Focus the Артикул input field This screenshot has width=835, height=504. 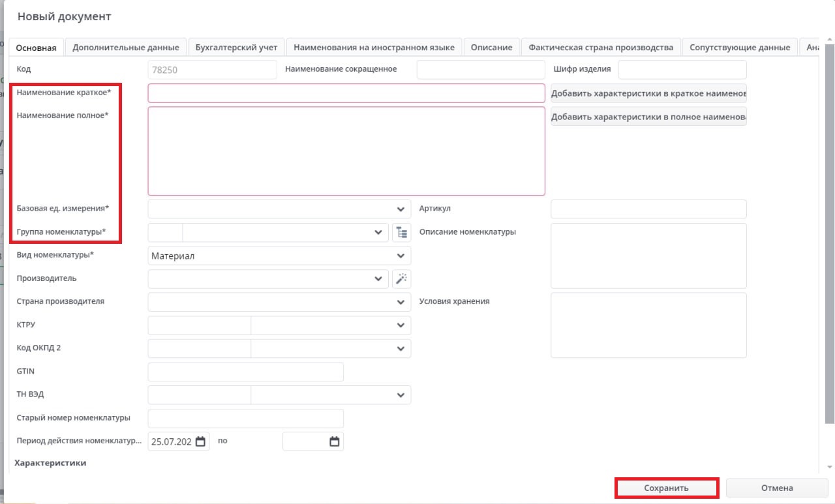[648, 209]
